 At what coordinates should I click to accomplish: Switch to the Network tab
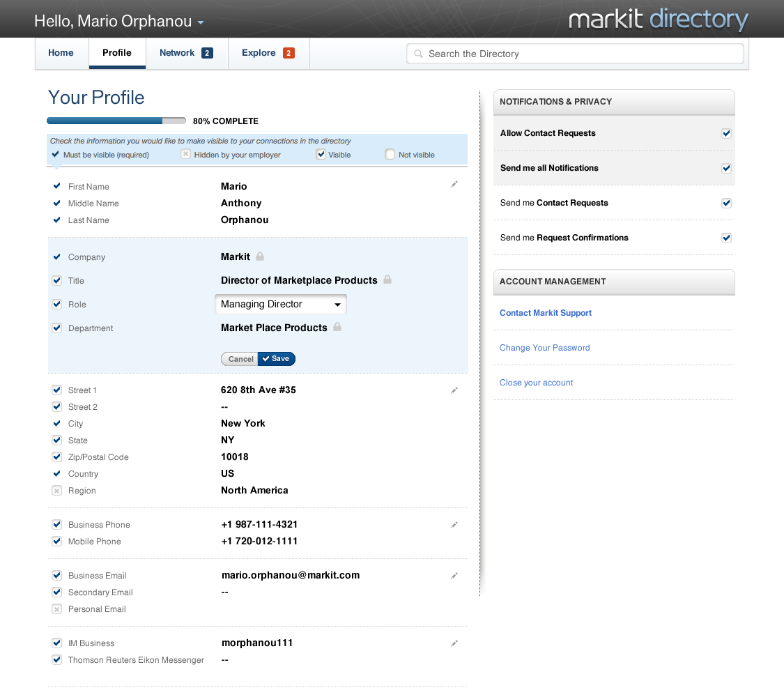(186, 53)
